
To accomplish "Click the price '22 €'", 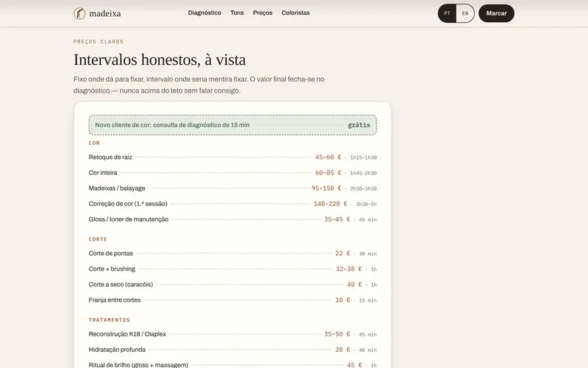I will [x=343, y=253].
